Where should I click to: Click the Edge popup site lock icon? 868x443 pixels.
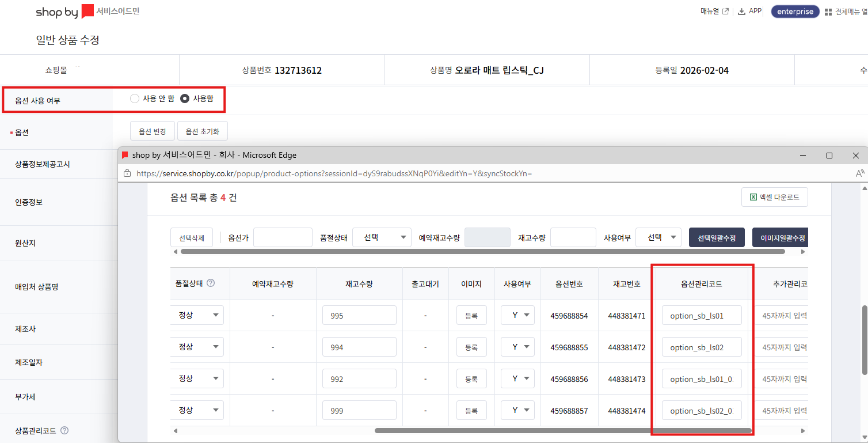(x=127, y=173)
